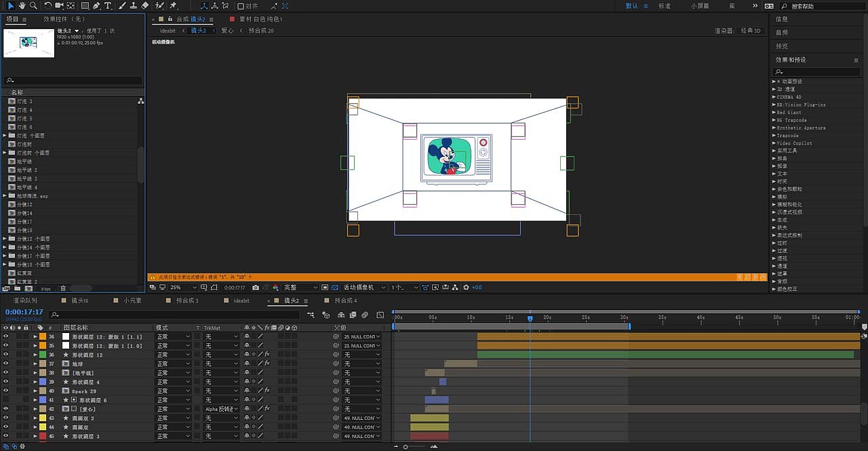Image resolution: width=868 pixels, height=451 pixels.
Task: Click the 经典 3D renderer button
Action: click(x=751, y=31)
